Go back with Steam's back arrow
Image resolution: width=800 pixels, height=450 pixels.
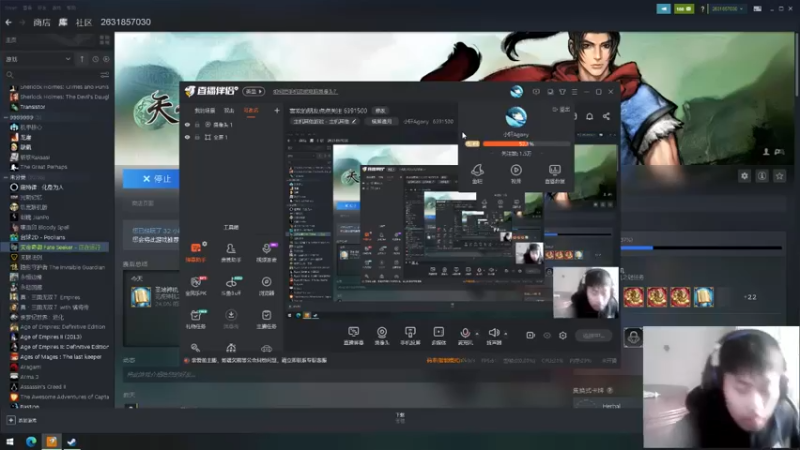(x=8, y=22)
